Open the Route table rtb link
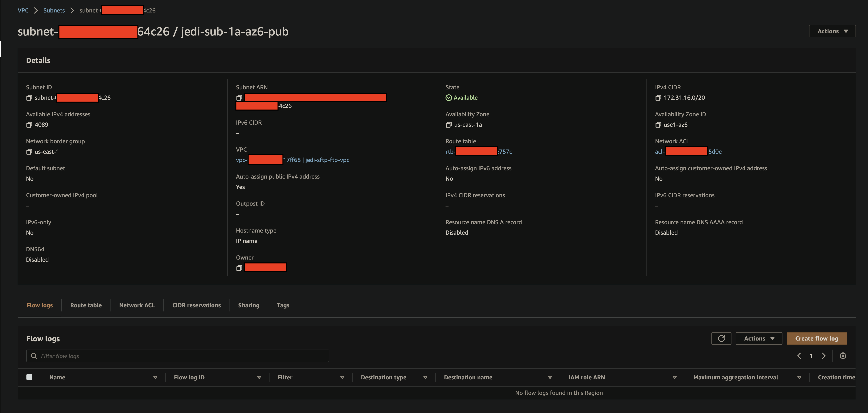868x413 pixels. click(479, 152)
